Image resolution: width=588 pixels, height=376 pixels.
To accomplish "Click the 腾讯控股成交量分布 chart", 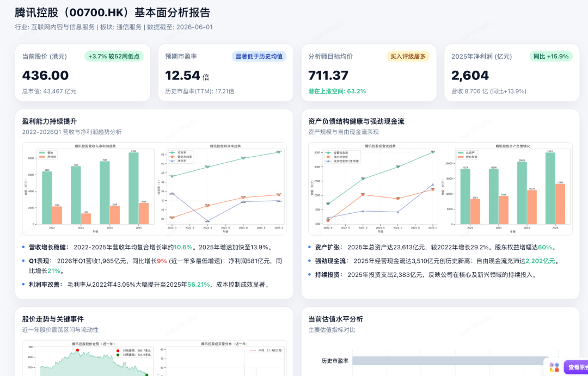I will [221, 359].
